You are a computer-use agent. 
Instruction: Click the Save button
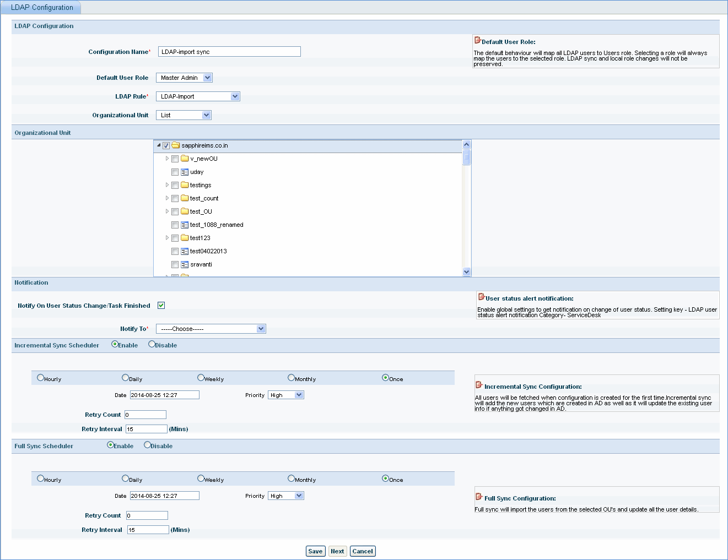pos(315,551)
